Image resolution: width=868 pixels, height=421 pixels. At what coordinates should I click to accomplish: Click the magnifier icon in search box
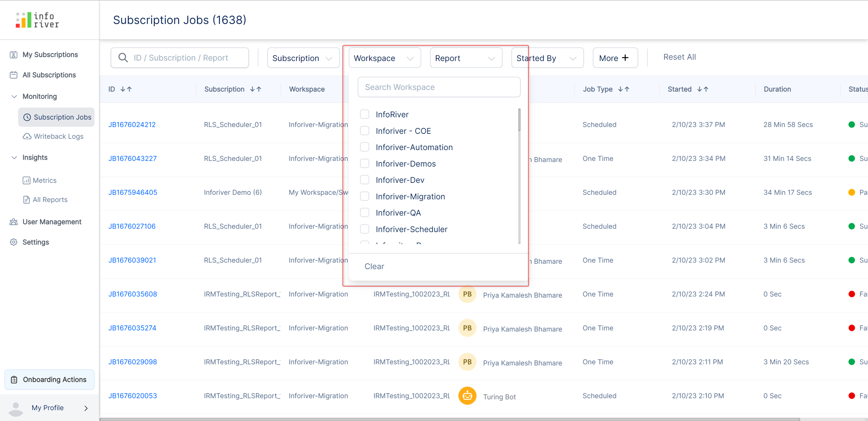[x=123, y=58]
